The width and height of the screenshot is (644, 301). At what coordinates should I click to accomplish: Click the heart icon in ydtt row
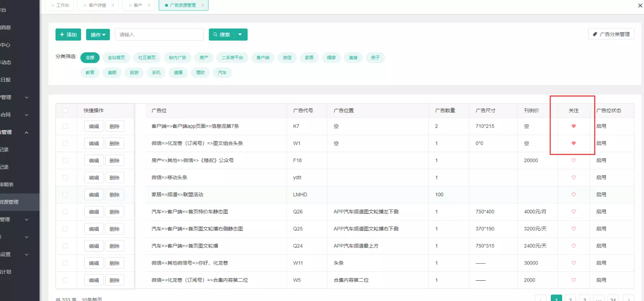tap(573, 177)
